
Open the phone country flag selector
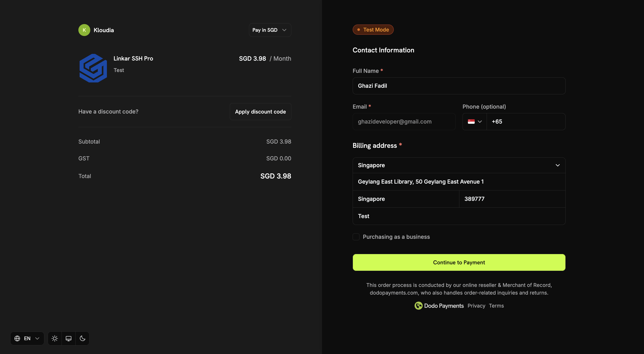474,121
